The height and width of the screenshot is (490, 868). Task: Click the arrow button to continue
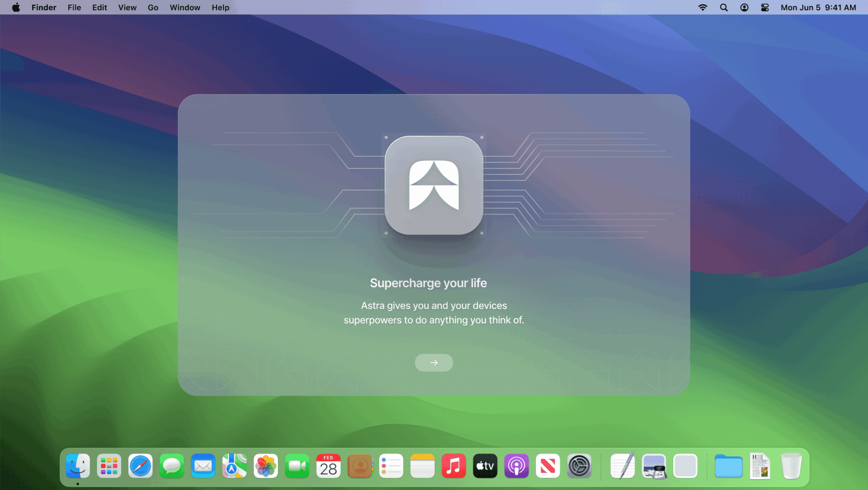tap(434, 362)
